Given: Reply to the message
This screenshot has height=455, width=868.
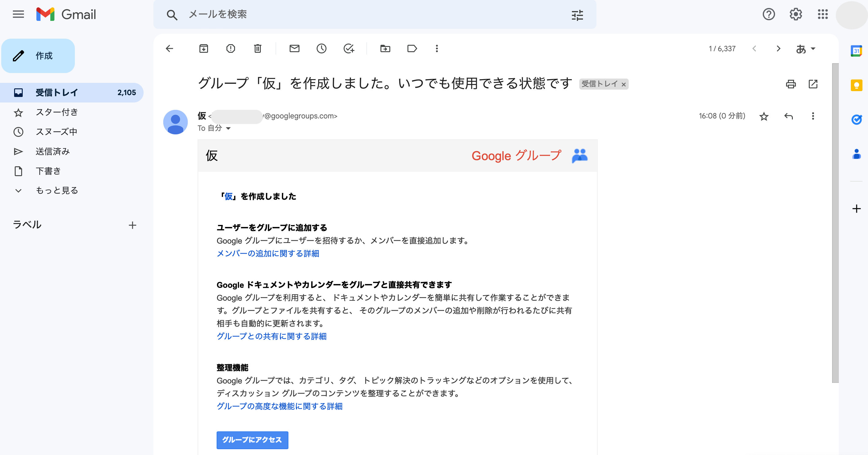Looking at the screenshot, I should (789, 116).
